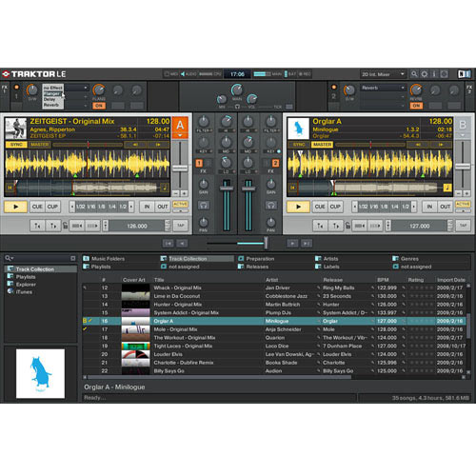
Task: Open the browser search options dropdown
Action: point(10,258)
